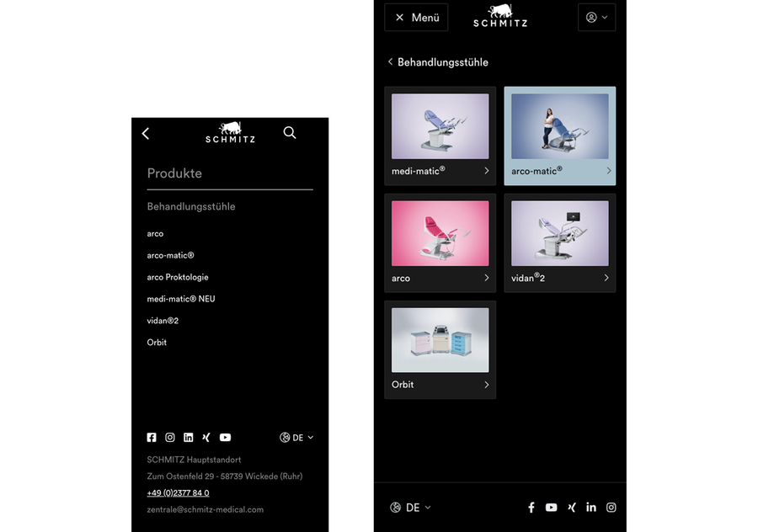Viewport: 758px width, 532px height.
Task: Open Xing from the left screen footer
Action: pyautogui.click(x=206, y=437)
